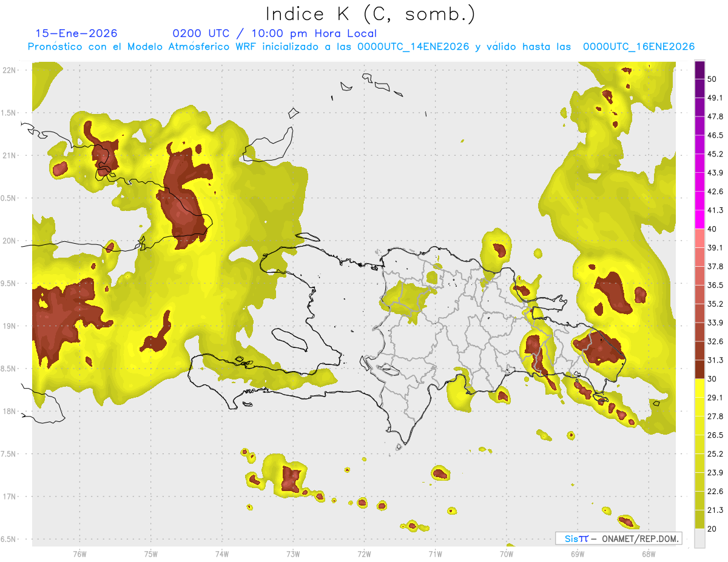Click the colorbar value "29.1"
728x562 pixels.
point(715,398)
